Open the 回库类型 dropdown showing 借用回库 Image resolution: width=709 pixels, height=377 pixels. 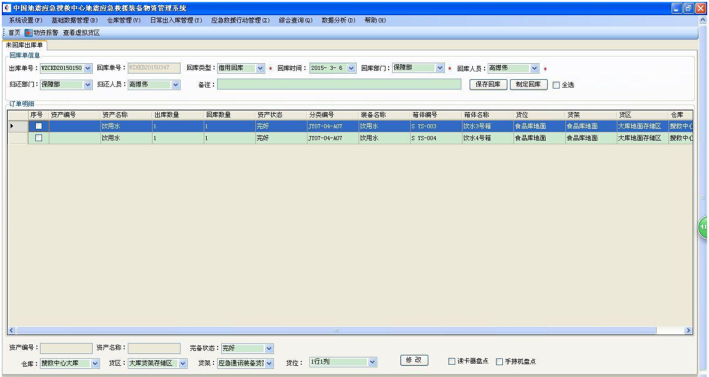260,68
